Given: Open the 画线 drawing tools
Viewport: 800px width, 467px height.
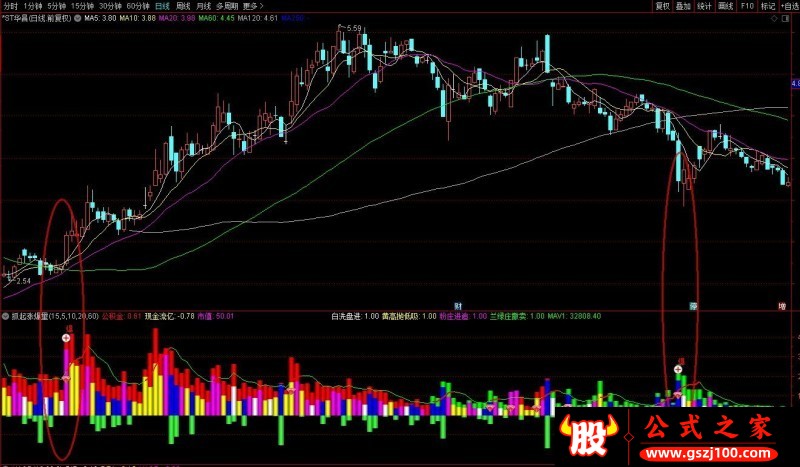Looking at the screenshot, I should (726, 6).
